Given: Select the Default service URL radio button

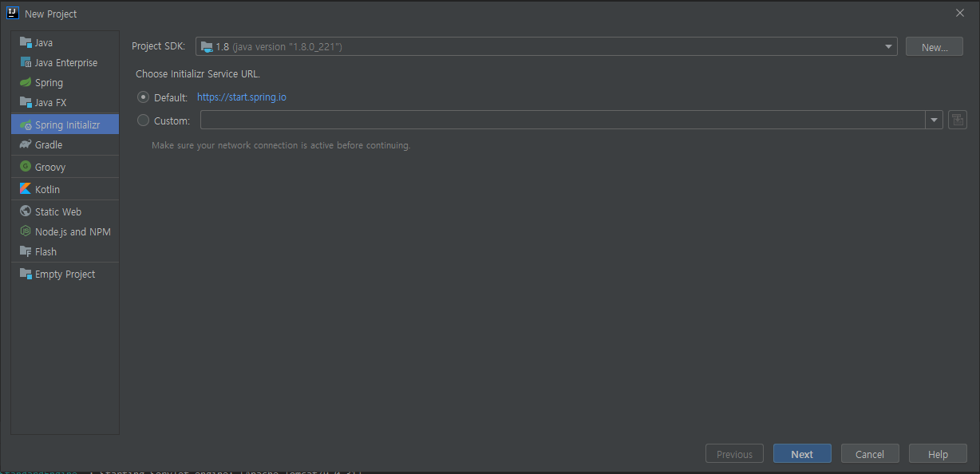Looking at the screenshot, I should pyautogui.click(x=143, y=97).
